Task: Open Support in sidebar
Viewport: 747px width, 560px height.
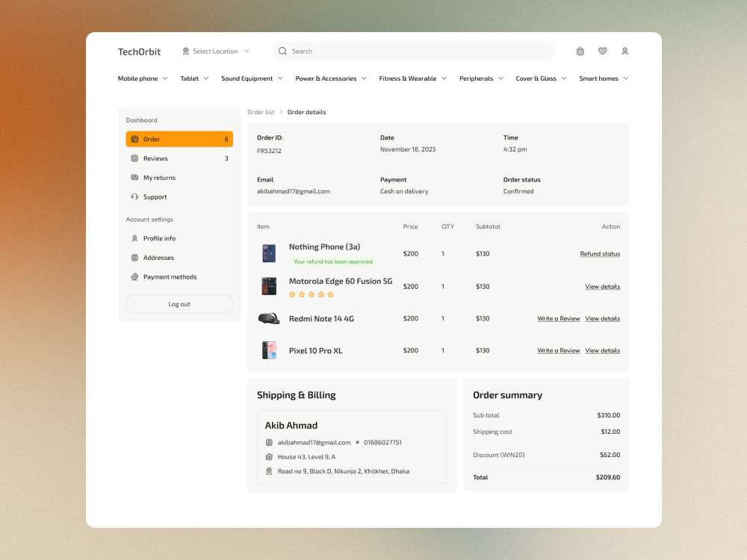Action: [x=179, y=196]
